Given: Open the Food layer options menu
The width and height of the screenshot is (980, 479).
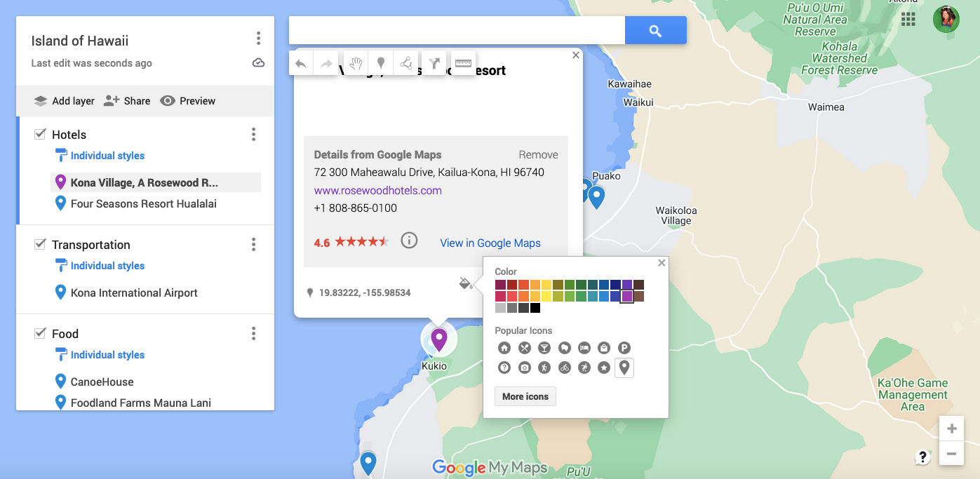Looking at the screenshot, I should pos(253,333).
